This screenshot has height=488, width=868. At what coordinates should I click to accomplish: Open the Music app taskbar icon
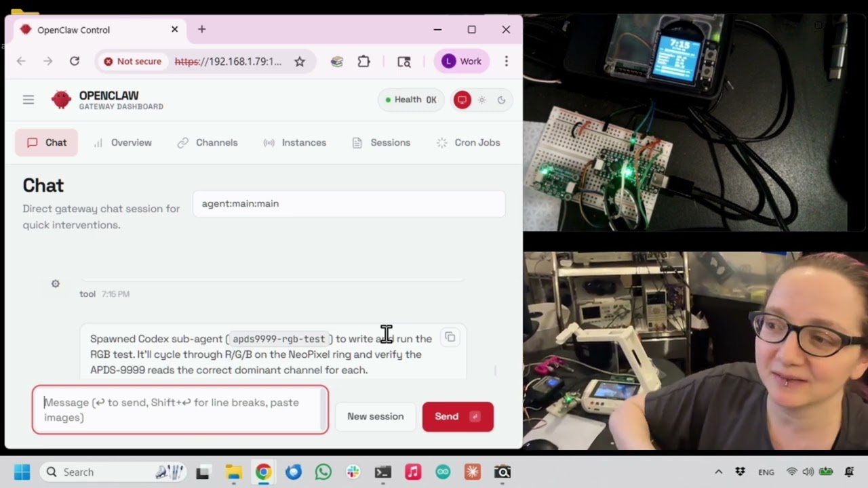click(x=413, y=472)
